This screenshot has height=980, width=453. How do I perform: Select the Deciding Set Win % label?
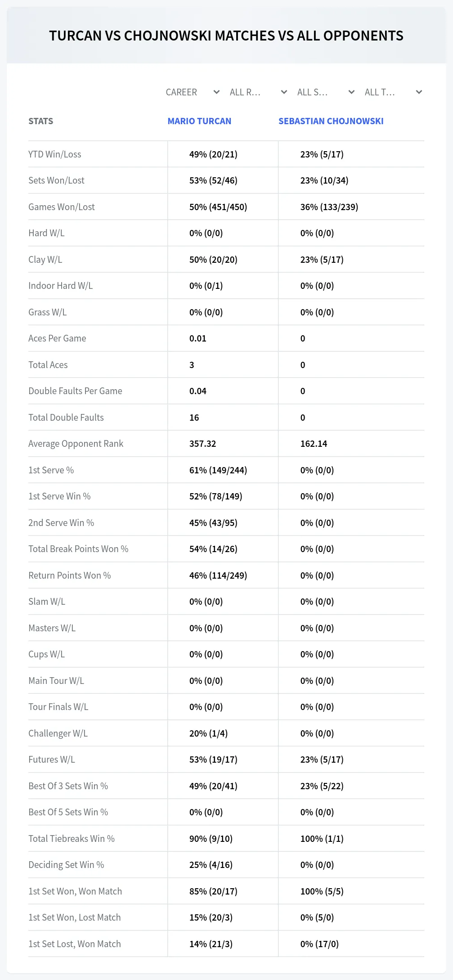tap(66, 865)
